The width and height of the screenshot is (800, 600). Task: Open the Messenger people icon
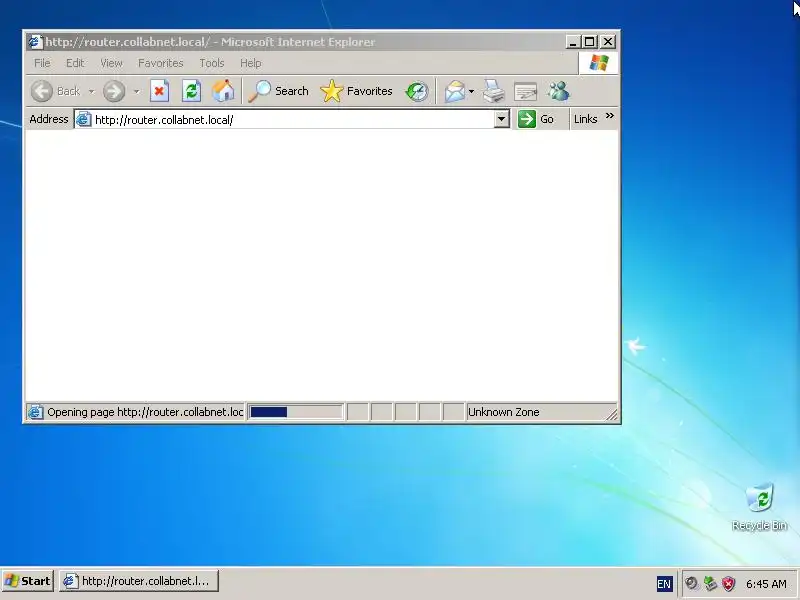coord(558,91)
